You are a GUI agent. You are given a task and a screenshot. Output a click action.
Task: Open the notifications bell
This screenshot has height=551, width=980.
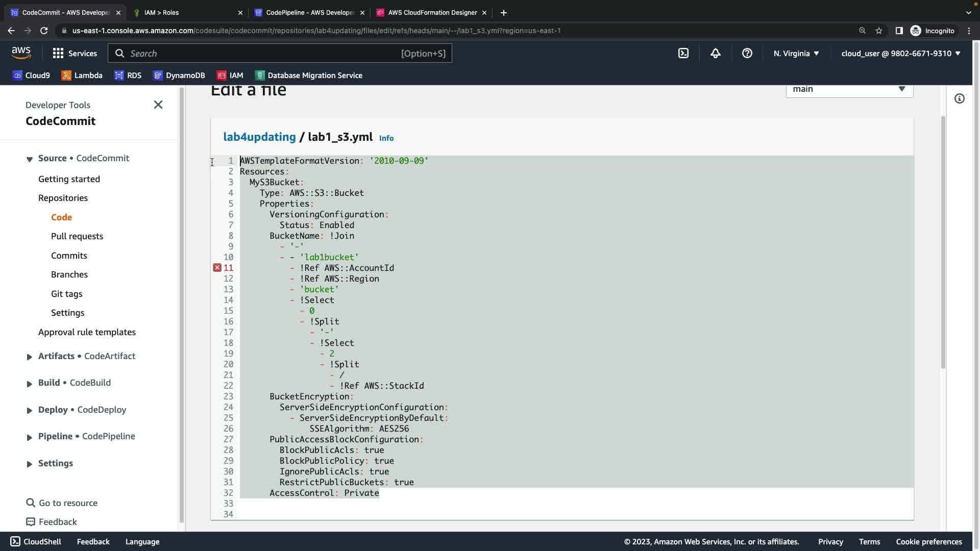tap(715, 53)
